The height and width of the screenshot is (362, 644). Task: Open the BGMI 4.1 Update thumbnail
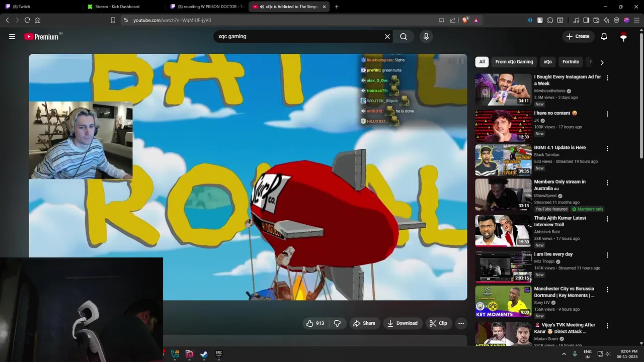pyautogui.click(x=503, y=160)
